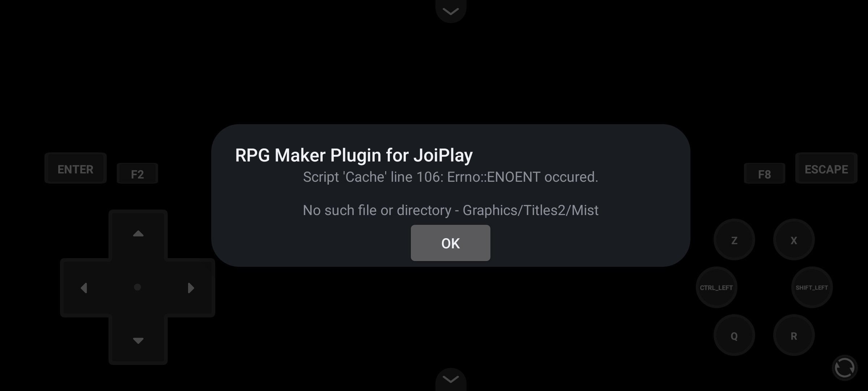Tap the F8 virtual key
The image size is (868, 391).
(x=764, y=174)
